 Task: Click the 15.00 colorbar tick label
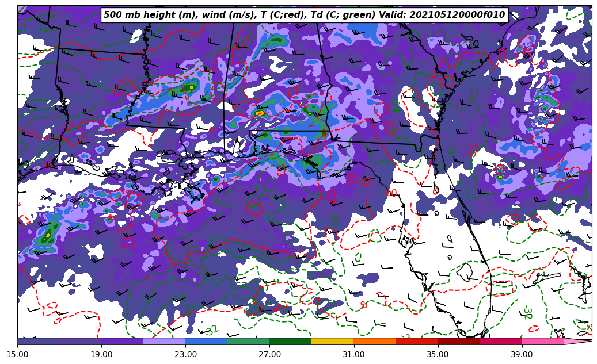[x=17, y=354]
